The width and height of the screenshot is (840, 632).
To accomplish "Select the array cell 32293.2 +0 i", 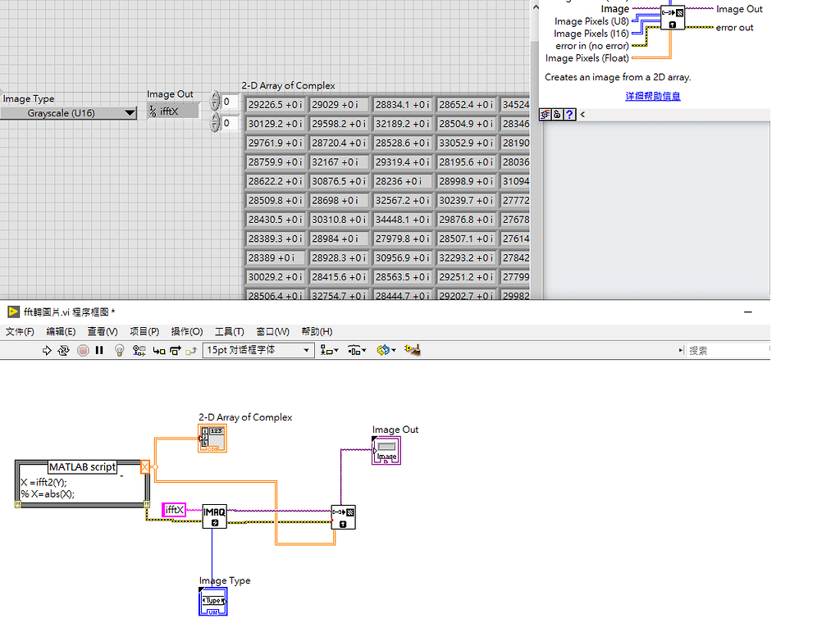I will (466, 258).
